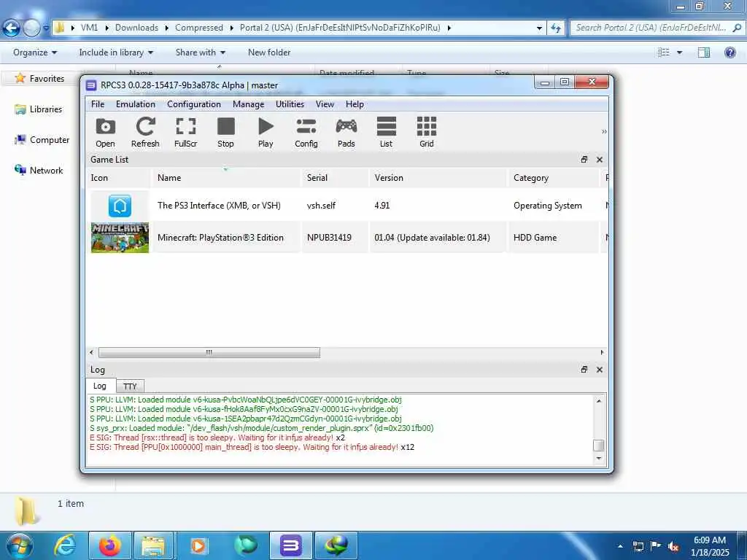The width and height of the screenshot is (747, 560).
Task: Open Include in library dropdown in Explorer
Action: coord(116,52)
